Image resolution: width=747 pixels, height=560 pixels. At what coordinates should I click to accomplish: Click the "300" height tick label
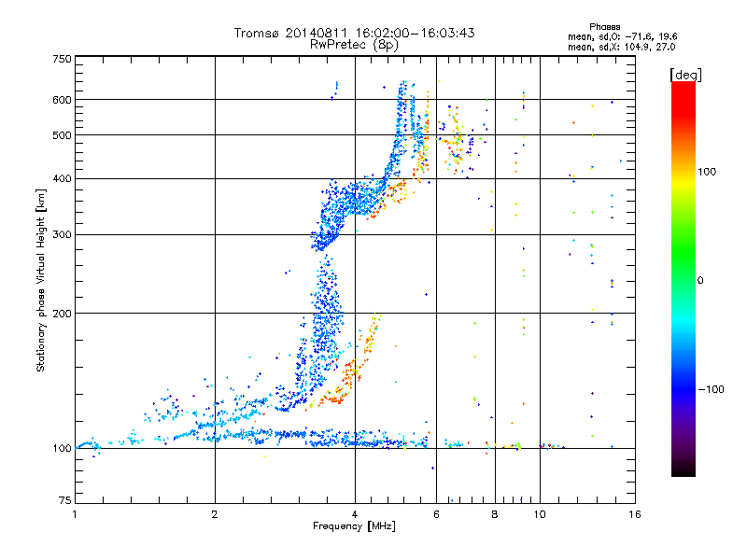(62, 234)
